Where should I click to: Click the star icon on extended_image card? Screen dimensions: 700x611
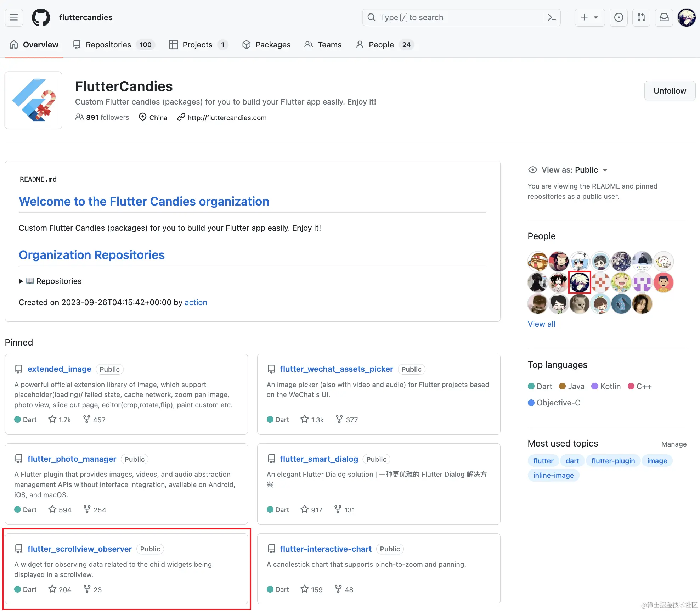[x=52, y=419]
